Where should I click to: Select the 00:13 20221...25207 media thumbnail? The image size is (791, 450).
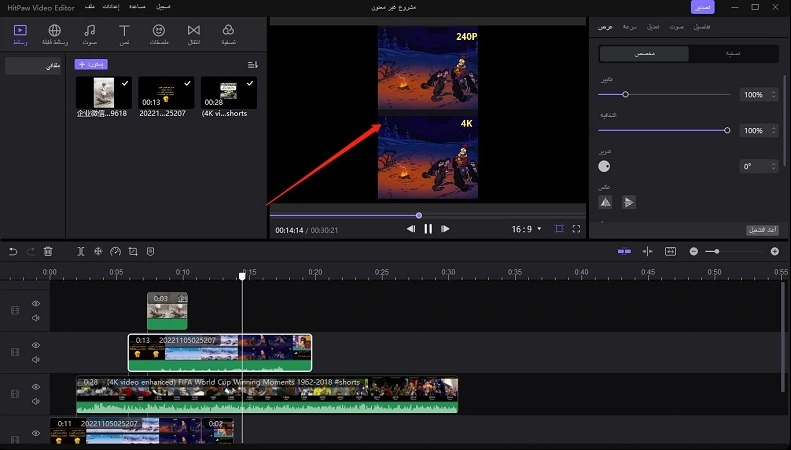pos(166,93)
